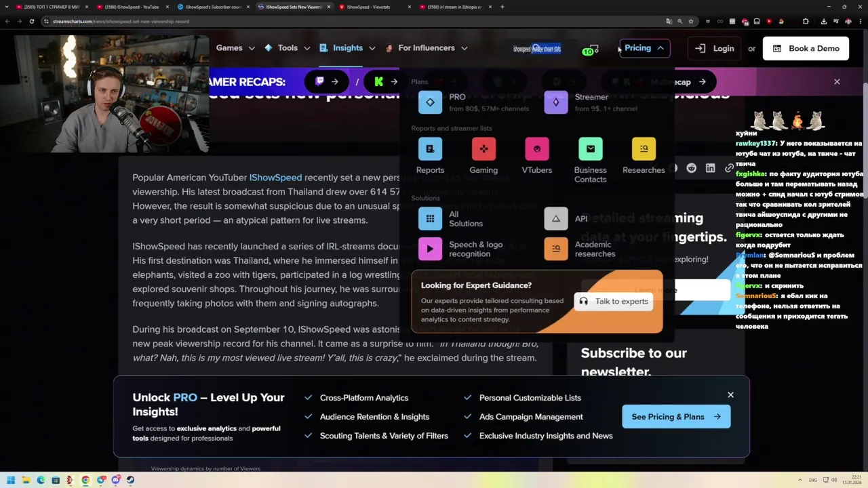Close the Unlock PRO promo banner
Viewport: 868px width, 488px height.
[x=730, y=394]
